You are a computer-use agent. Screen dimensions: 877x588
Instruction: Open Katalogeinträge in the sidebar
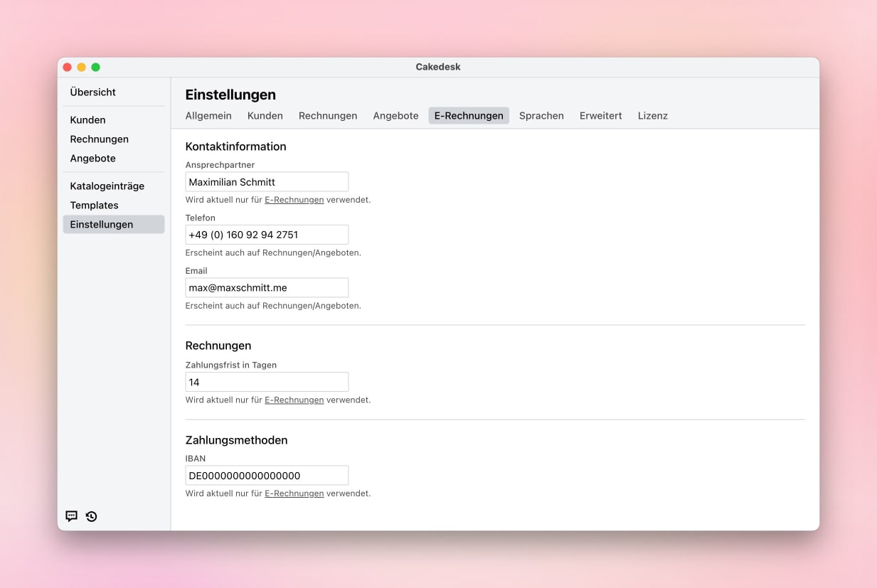tap(107, 186)
